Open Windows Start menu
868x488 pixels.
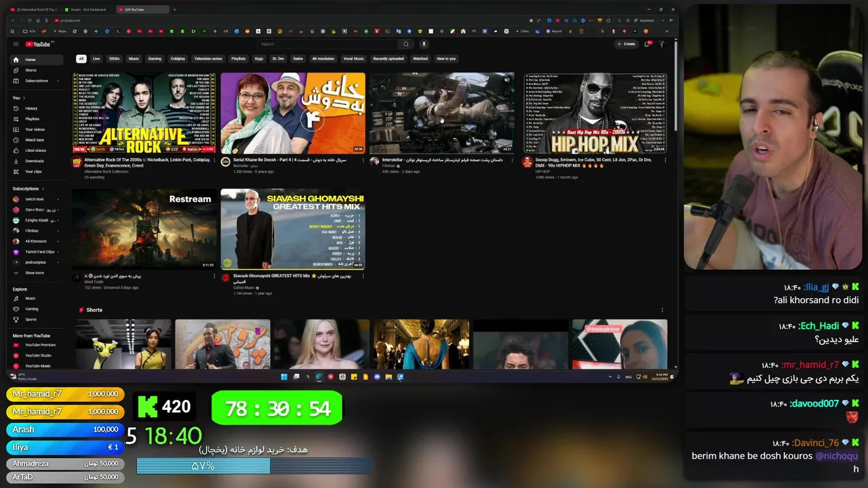(284, 377)
